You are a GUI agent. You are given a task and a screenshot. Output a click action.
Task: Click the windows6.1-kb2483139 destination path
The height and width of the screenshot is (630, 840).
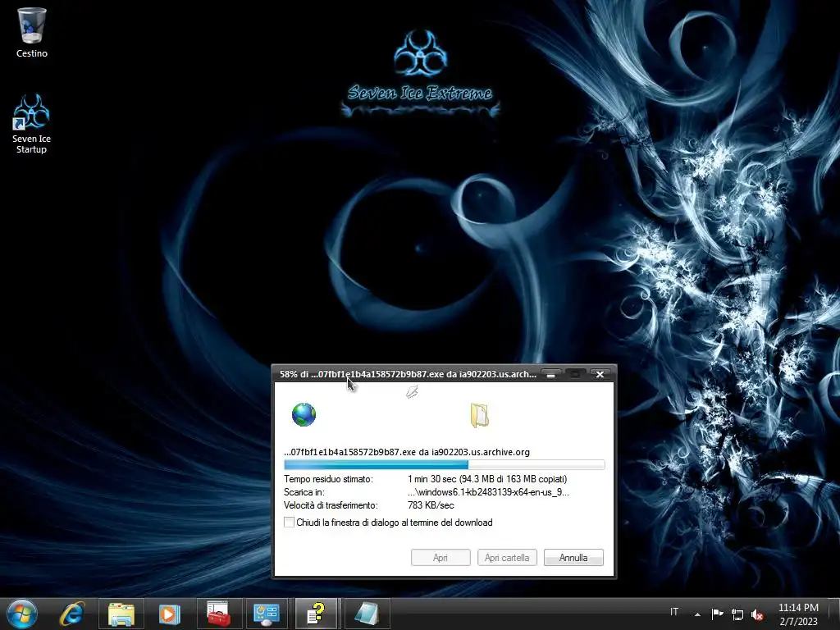click(488, 492)
